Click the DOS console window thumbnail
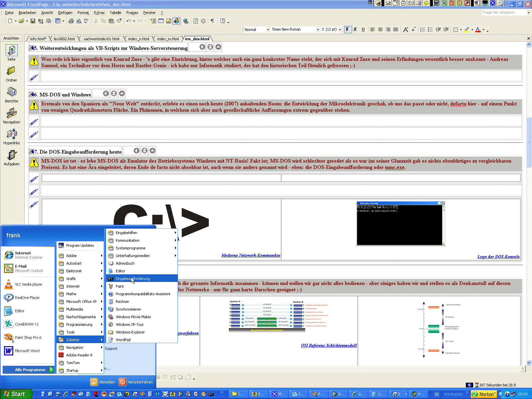Image resolution: width=532 pixels, height=399 pixels. 400,223
